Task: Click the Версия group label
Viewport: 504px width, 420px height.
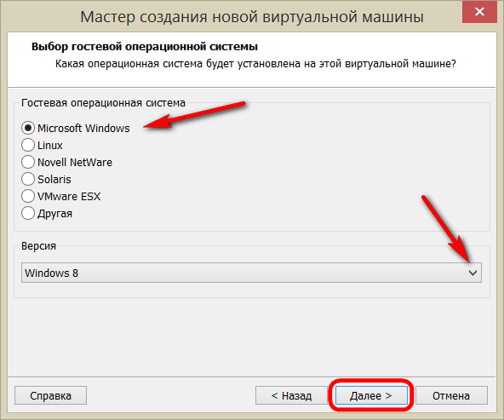Action: tap(38, 246)
